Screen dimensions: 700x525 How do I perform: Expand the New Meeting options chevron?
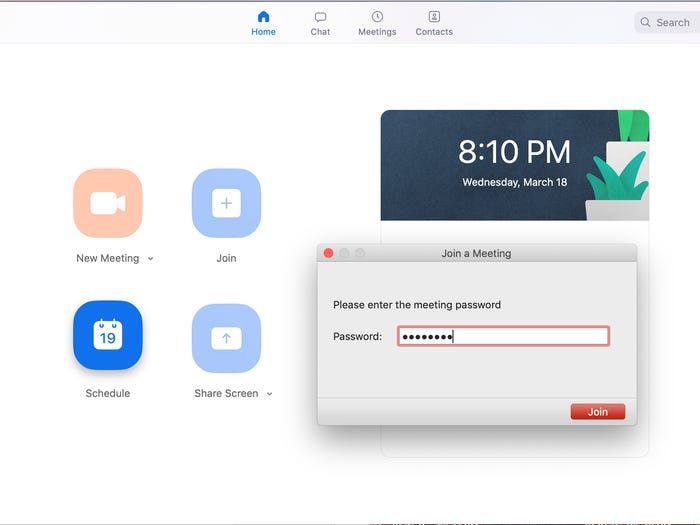coord(151,258)
